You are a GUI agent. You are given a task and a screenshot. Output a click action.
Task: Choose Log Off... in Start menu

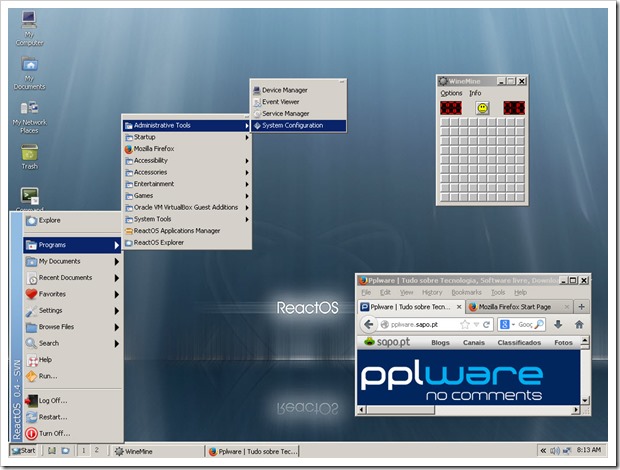click(x=73, y=401)
